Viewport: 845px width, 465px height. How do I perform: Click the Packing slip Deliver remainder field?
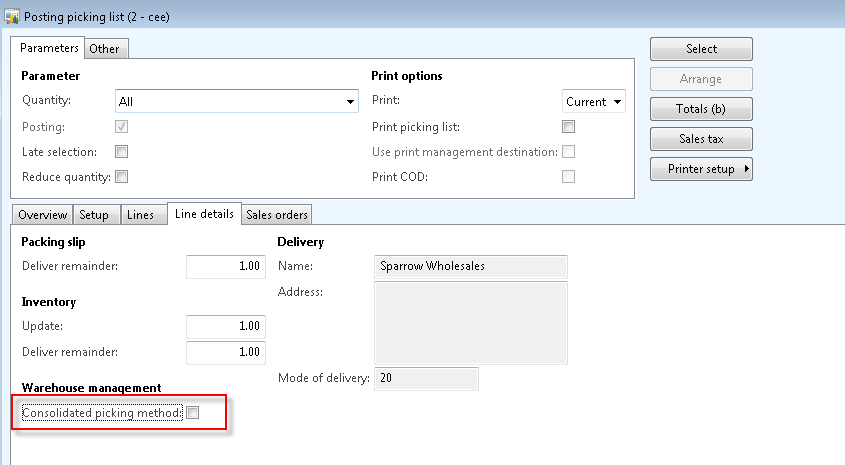pyautogui.click(x=225, y=266)
